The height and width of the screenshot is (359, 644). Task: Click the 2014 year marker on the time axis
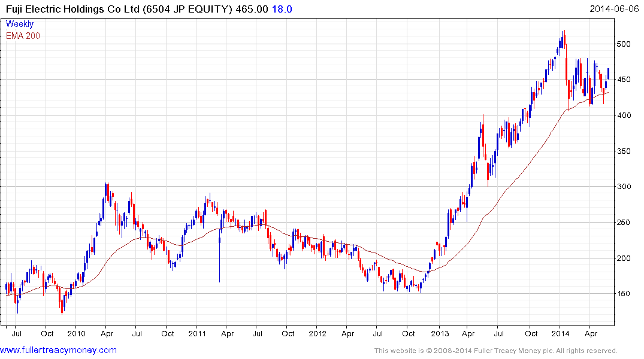pyautogui.click(x=561, y=333)
